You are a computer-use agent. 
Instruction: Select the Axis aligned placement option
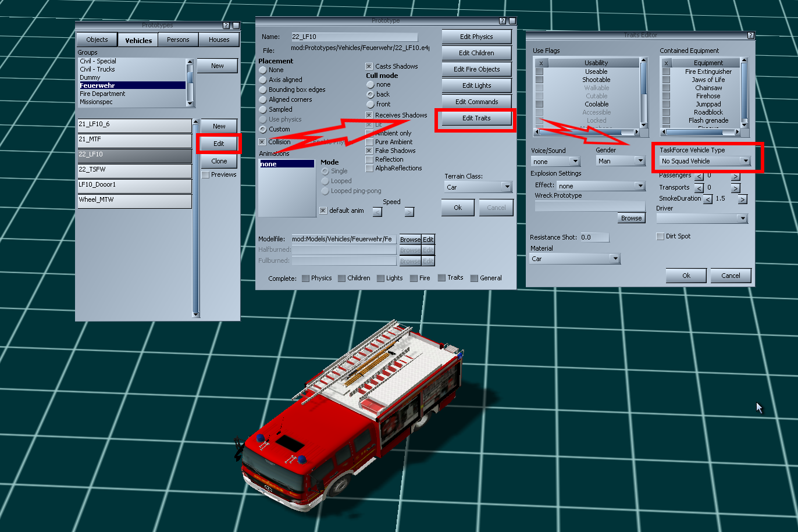[263, 80]
